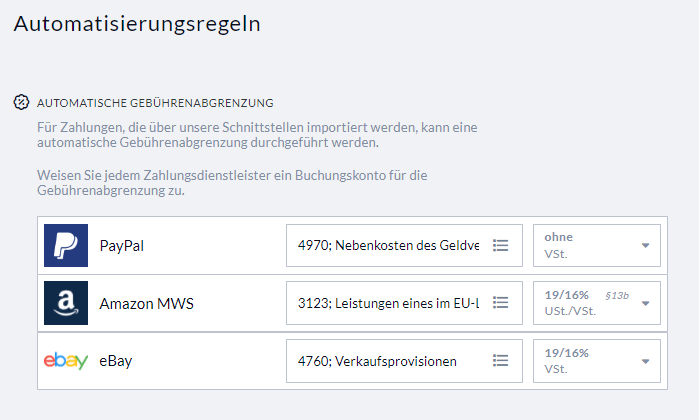Expand the PayPal 'ohne VSt.' tax dropdown

pos(645,245)
